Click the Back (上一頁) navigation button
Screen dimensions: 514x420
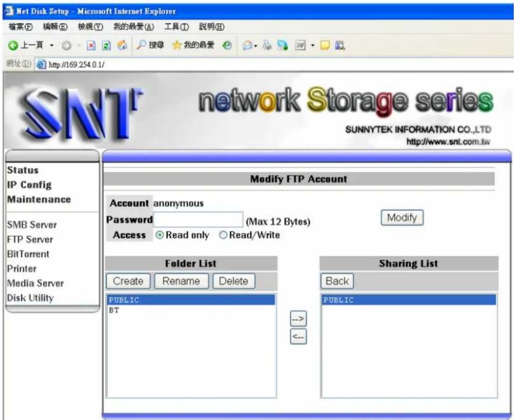coord(25,45)
